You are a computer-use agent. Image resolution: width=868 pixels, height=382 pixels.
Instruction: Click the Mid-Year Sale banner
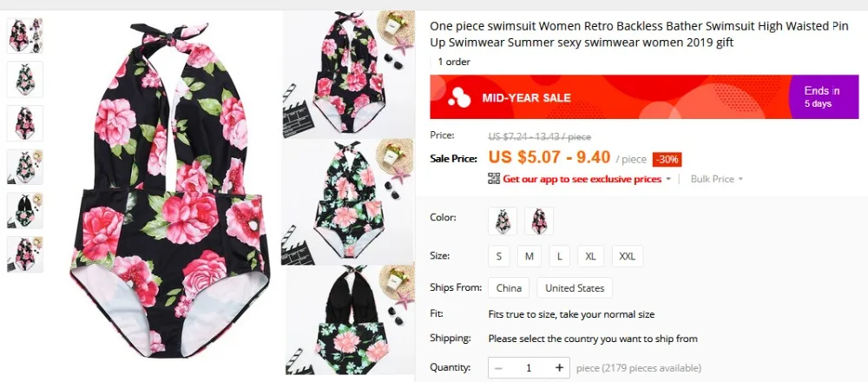[x=644, y=97]
